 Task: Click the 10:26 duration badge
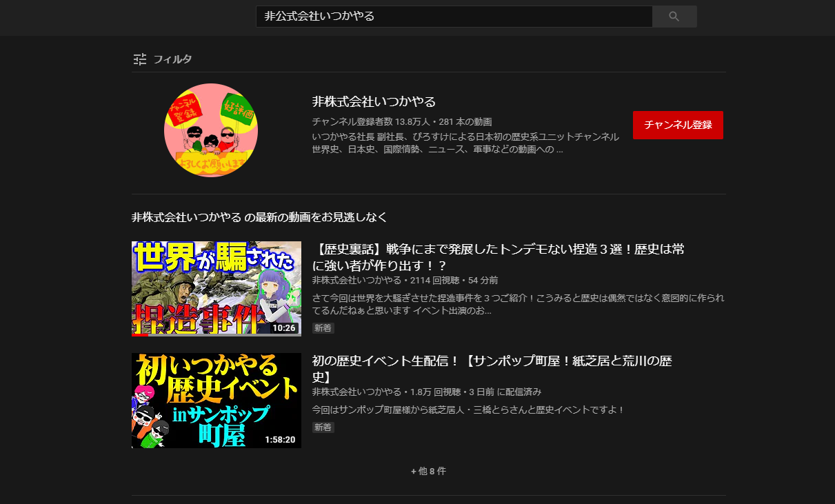(x=283, y=328)
